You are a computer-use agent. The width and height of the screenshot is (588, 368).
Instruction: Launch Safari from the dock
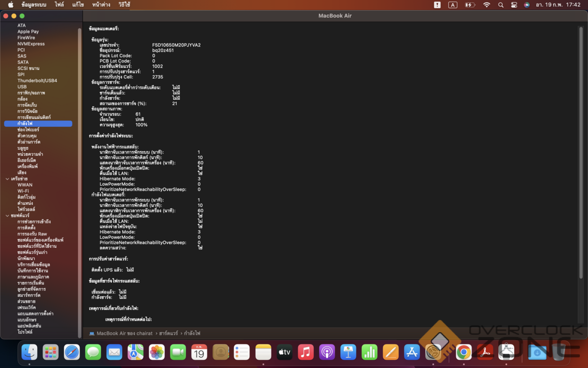tap(72, 352)
